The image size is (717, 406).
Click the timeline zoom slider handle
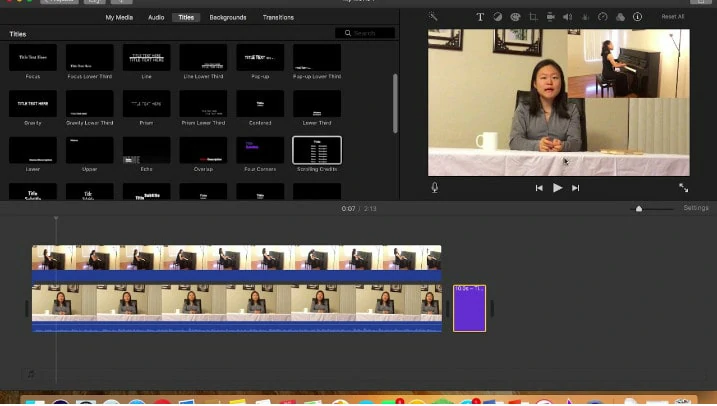coord(639,209)
